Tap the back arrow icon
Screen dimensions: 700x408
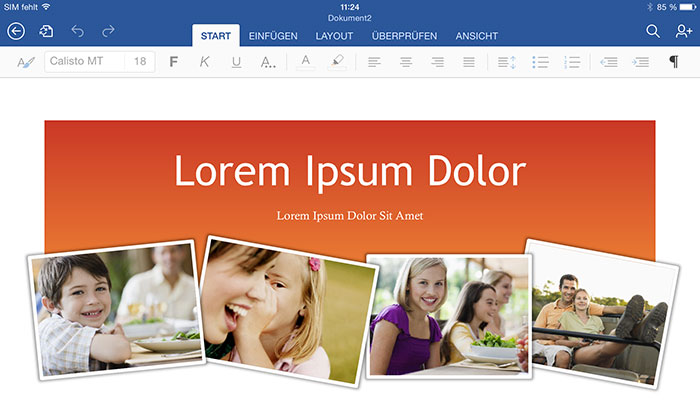click(x=16, y=31)
